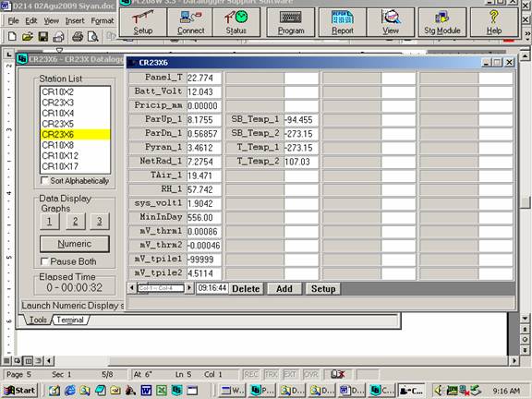Click the ruler tab-type selector box
The width and height of the screenshot is (532, 399).
pos(9,54)
